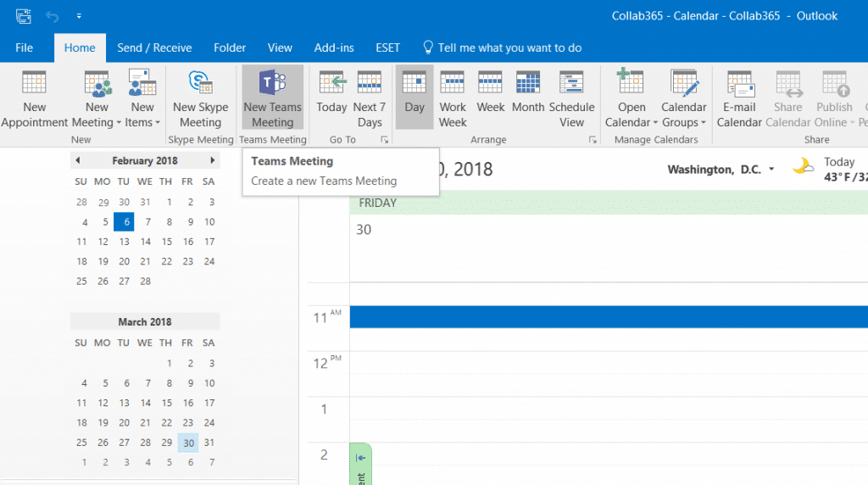Screen dimensions: 868x485
Task: Select February 6 in mini calendar
Action: click(x=124, y=222)
